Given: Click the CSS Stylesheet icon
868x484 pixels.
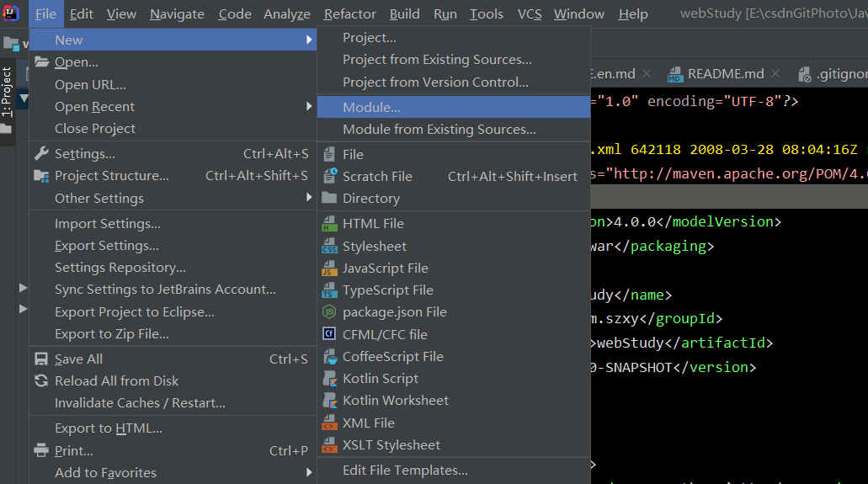Looking at the screenshot, I should pyautogui.click(x=329, y=245).
